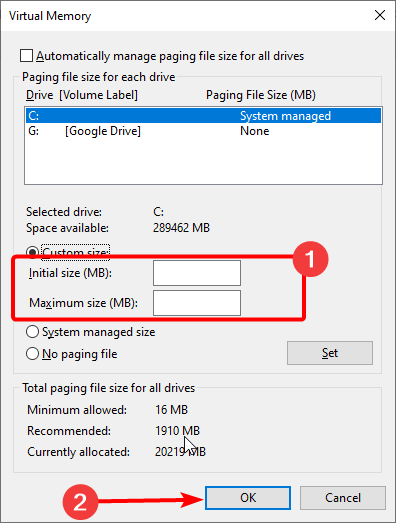Choose the No paging file option
This screenshot has height=523, width=396.
click(x=32, y=354)
